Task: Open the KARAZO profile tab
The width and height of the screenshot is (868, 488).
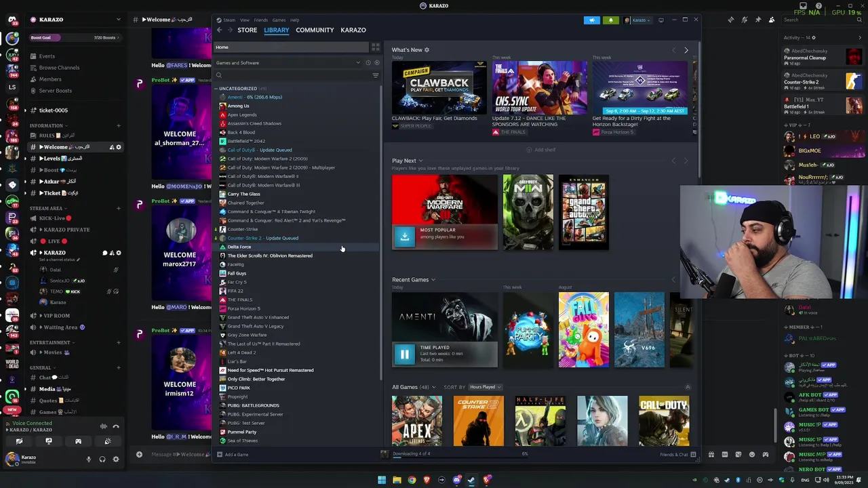Action: point(353,30)
